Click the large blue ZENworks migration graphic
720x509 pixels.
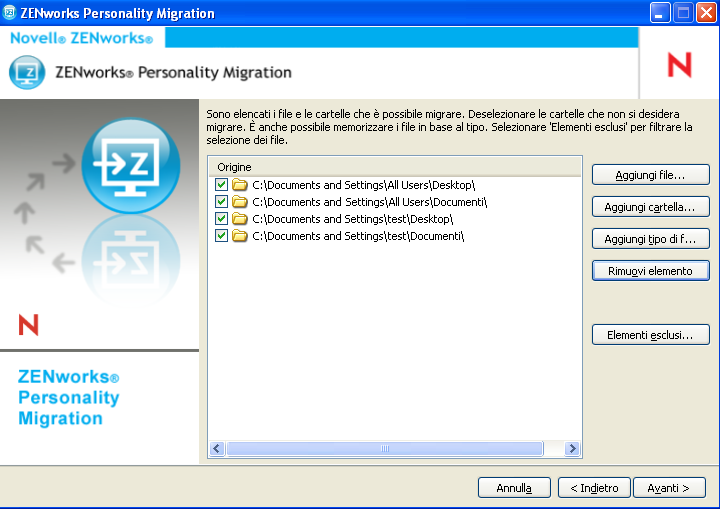131,166
